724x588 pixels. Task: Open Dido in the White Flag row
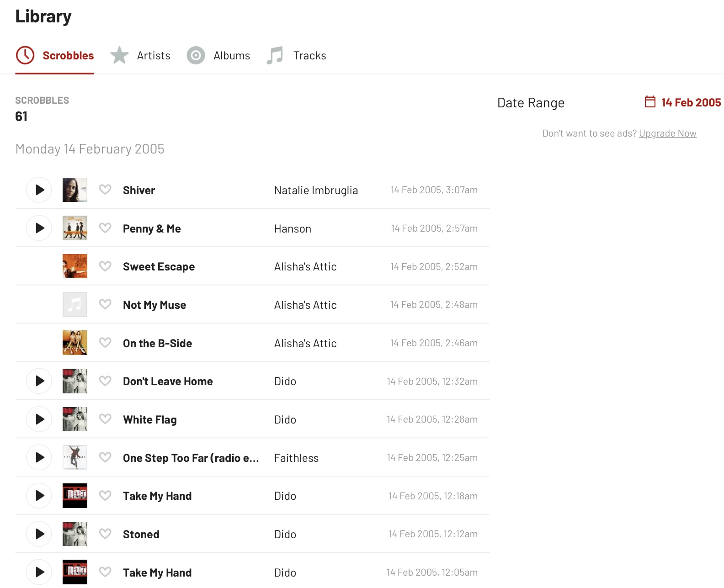(285, 420)
